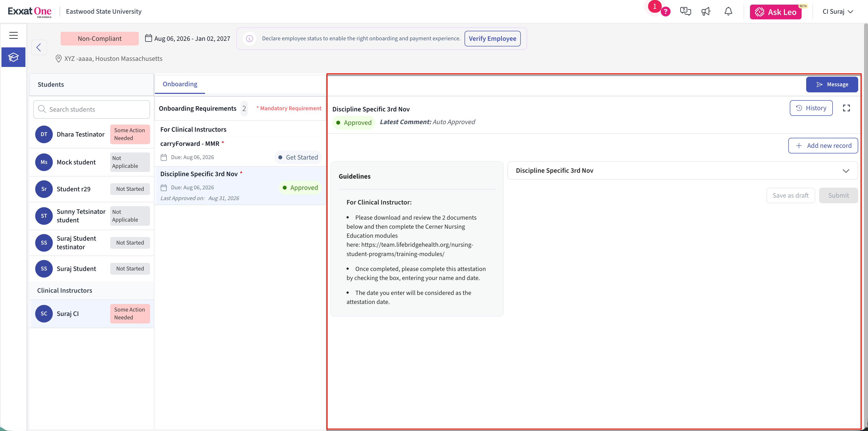Open the hamburger navigation menu
This screenshot has height=431, width=868.
[13, 35]
